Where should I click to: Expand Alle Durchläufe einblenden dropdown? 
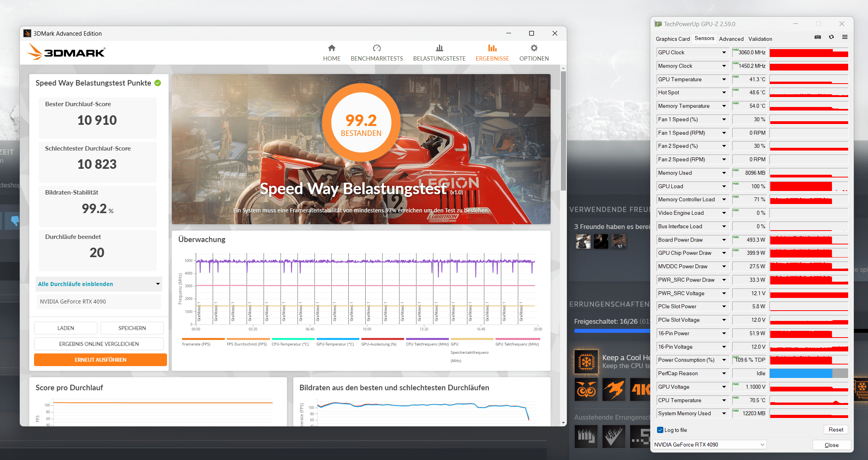pyautogui.click(x=99, y=284)
